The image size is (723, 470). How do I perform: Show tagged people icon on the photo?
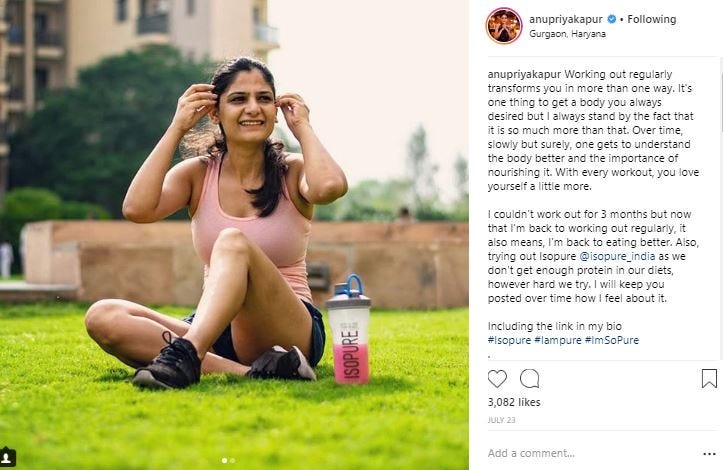point(7,457)
